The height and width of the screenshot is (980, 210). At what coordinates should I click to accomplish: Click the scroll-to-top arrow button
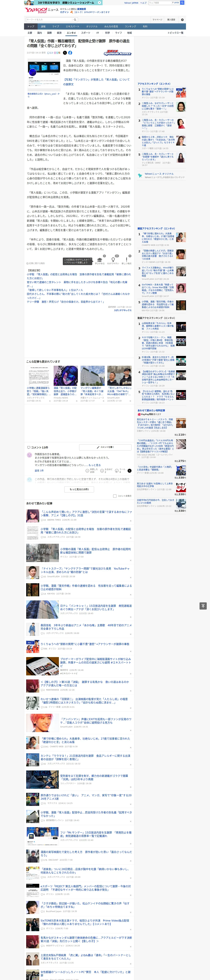click(x=203, y=606)
